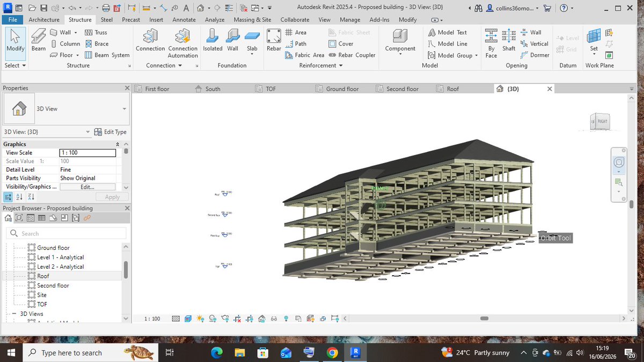Toggle property sorting by category

coord(9,197)
